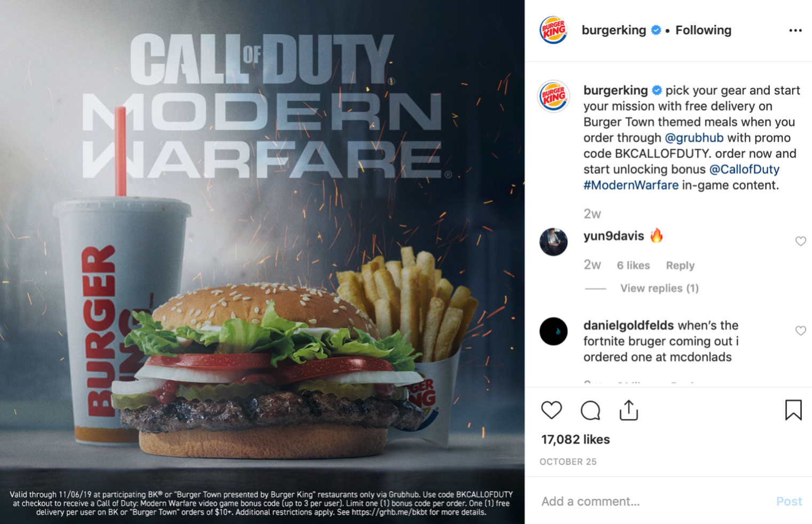The width and height of the screenshot is (812, 524).
Task: Open danielgoldfelds's profile picture
Action: [x=553, y=331]
